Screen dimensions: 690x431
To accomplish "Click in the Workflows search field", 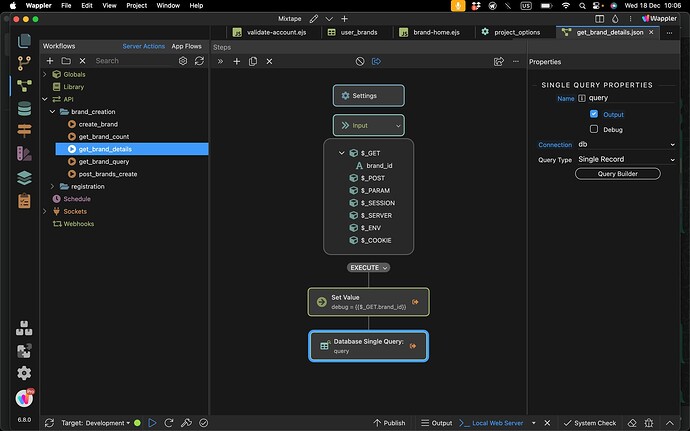I will [134, 61].
